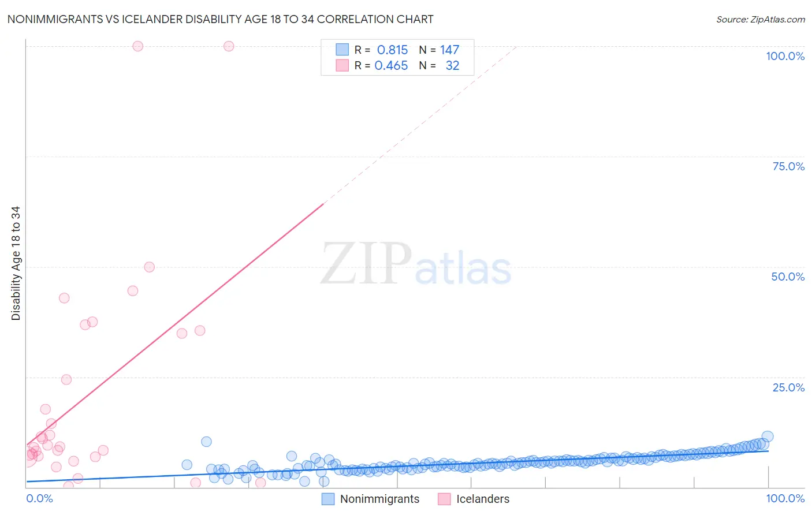Click the blue Nonimmigrants legend swatch at bottom
812x515 pixels.
328,499
